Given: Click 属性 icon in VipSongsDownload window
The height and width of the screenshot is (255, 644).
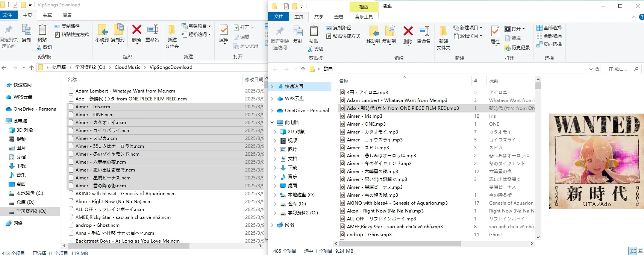Looking at the screenshot, I should [x=224, y=29].
